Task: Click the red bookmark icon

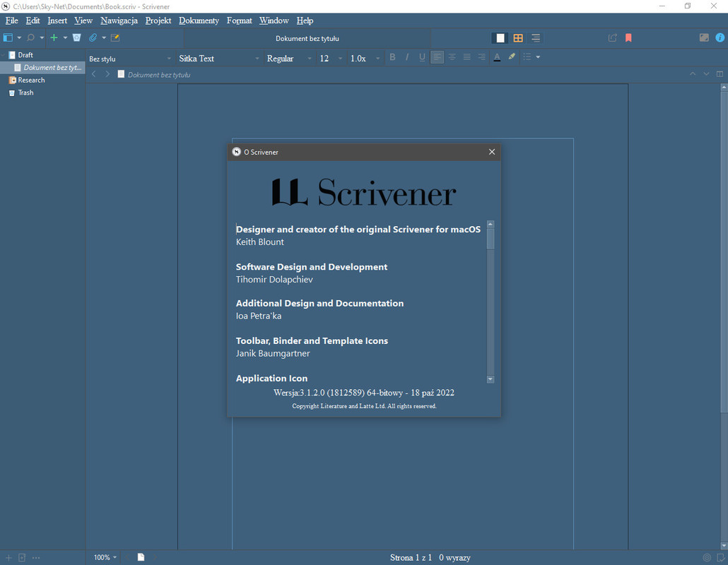Action: (628, 37)
